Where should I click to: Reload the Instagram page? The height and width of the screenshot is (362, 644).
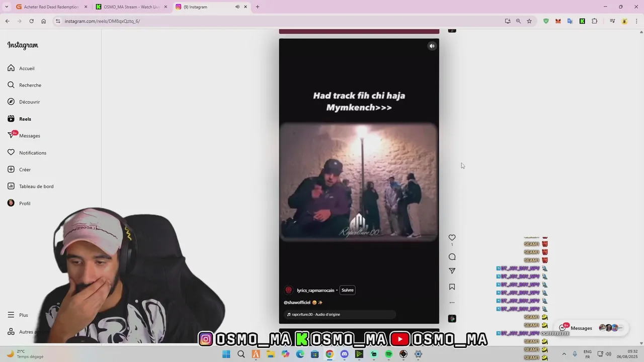pos(31,21)
